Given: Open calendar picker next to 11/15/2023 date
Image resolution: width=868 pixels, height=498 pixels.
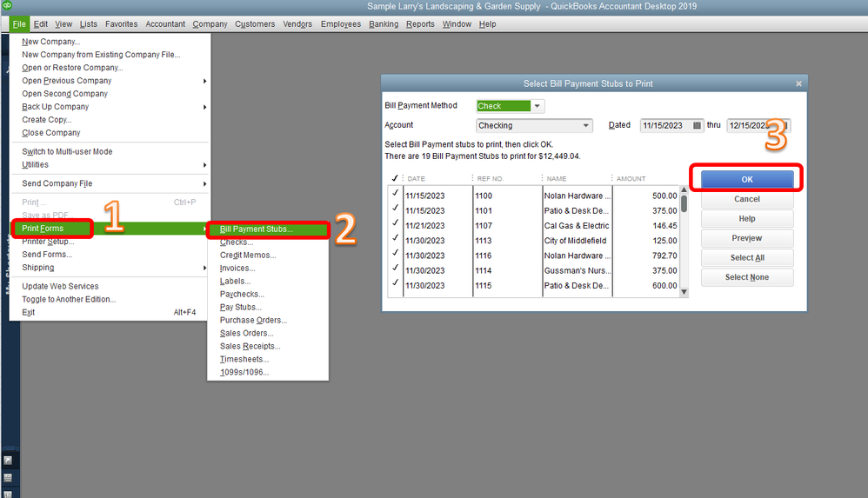Looking at the screenshot, I should click(697, 126).
